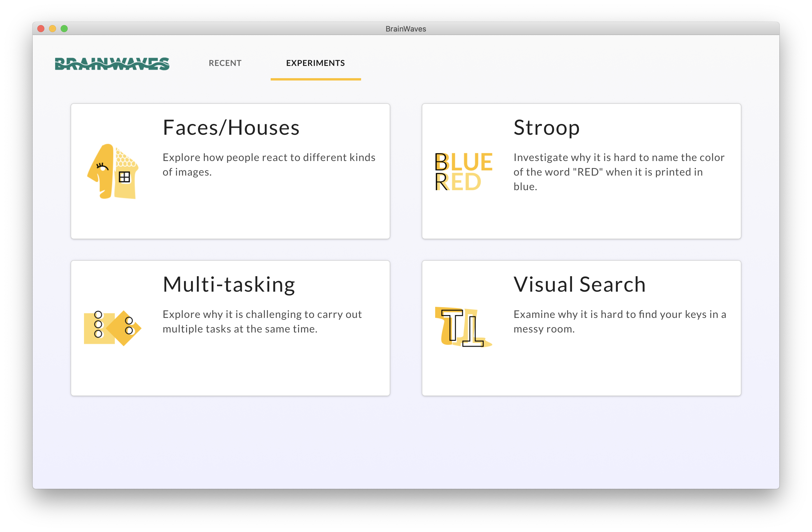Image resolution: width=812 pixels, height=532 pixels.
Task: Click the Stroop BLUE RED icon
Action: pos(463,171)
